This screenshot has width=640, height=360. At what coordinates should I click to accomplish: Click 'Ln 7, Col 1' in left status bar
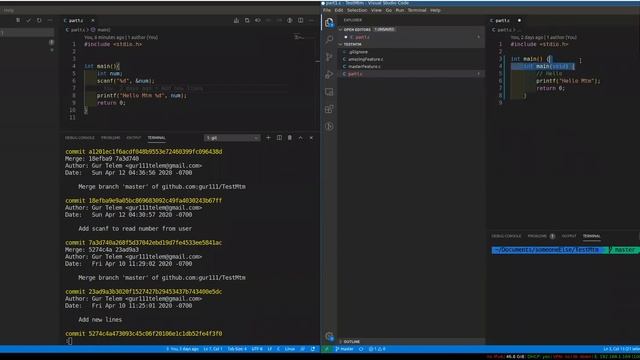[x=213, y=349]
